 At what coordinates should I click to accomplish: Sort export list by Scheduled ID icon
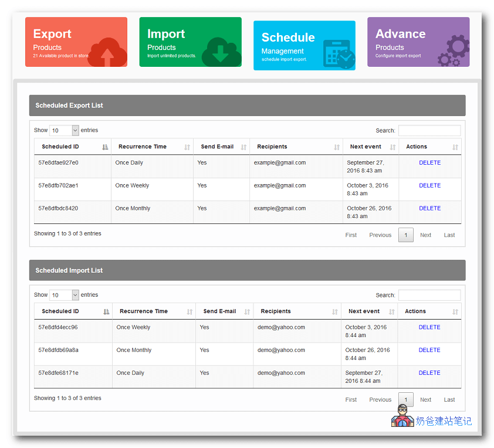point(105,147)
